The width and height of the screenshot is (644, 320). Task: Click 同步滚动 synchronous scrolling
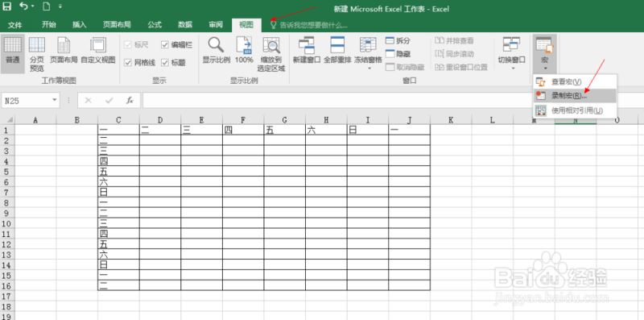[x=454, y=54]
